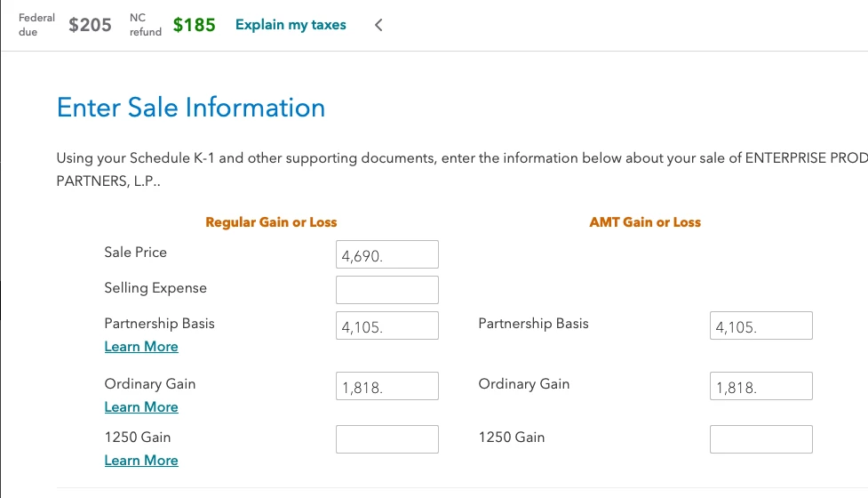
Task: Collapse the tax summary with the chevron arrow
Action: click(378, 25)
